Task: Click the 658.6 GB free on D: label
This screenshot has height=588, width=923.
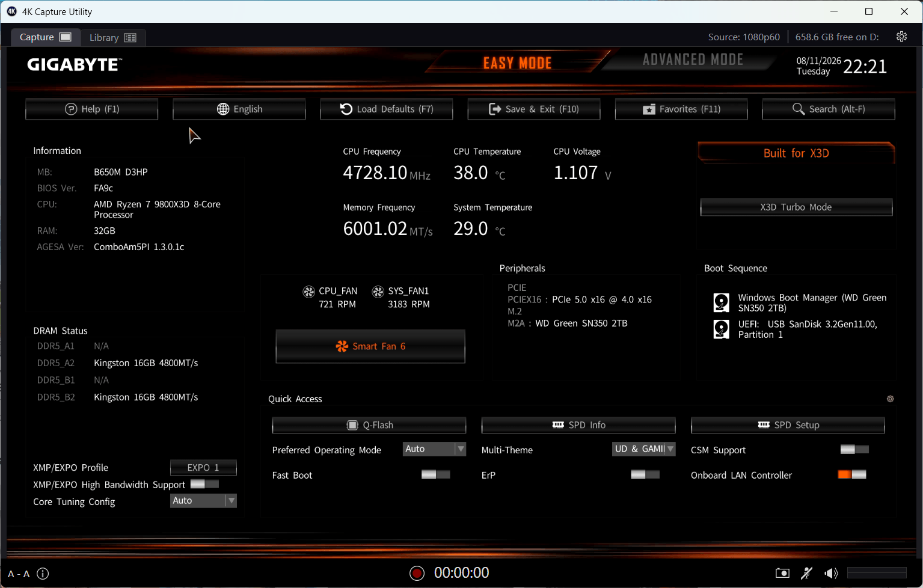Action: click(x=837, y=37)
